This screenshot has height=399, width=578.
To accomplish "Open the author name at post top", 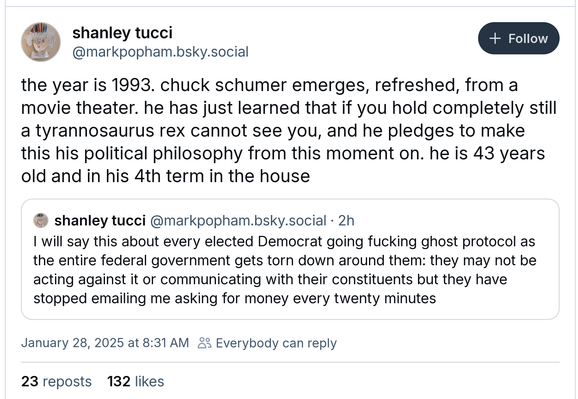I will click(x=122, y=33).
